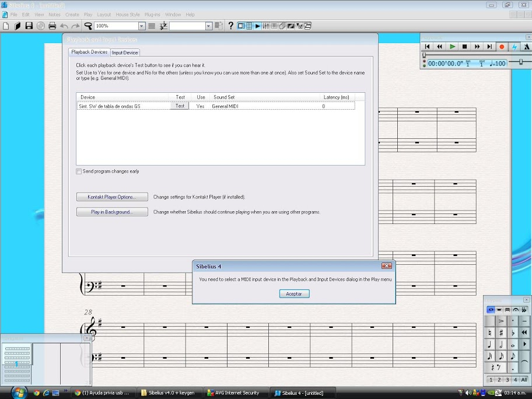532x399 pixels.
Task: Select the sharp accidental on the Keypad
Action: (x=501, y=332)
